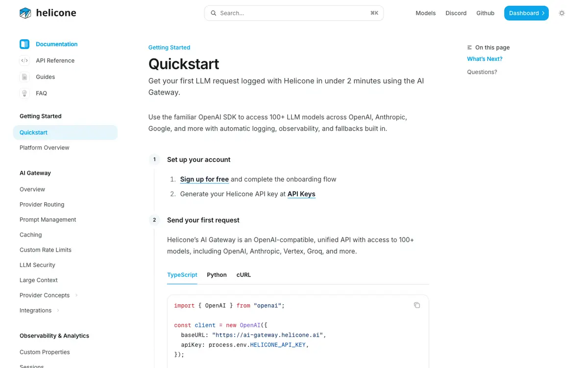Switch to the TypeScript tab

click(x=182, y=275)
